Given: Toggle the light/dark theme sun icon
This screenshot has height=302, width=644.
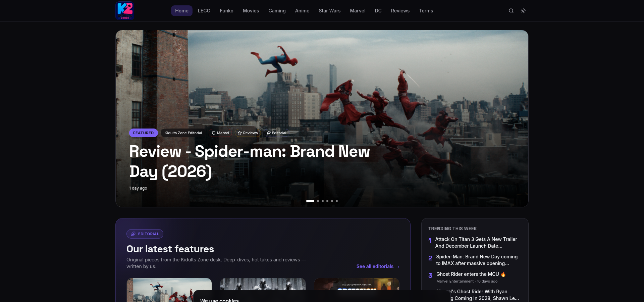Looking at the screenshot, I should click(523, 11).
